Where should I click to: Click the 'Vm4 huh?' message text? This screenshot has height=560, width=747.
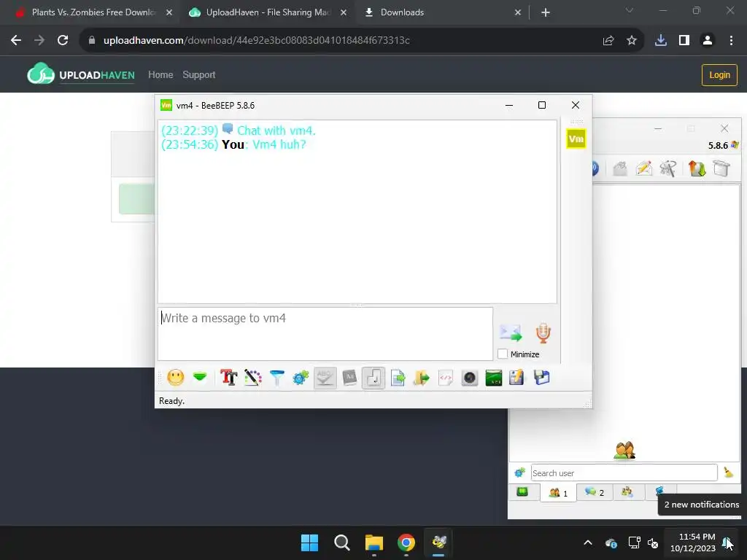click(x=279, y=144)
